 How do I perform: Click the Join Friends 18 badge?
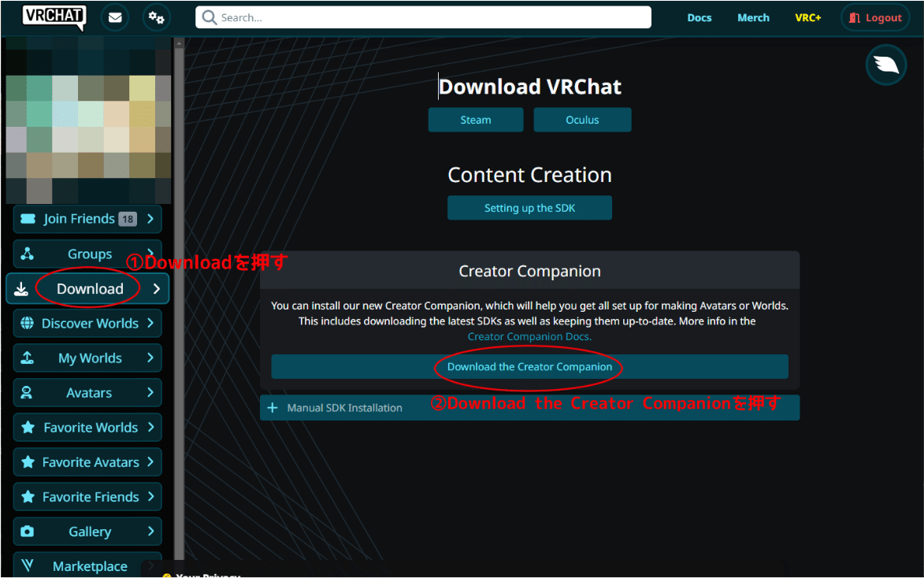click(x=128, y=219)
